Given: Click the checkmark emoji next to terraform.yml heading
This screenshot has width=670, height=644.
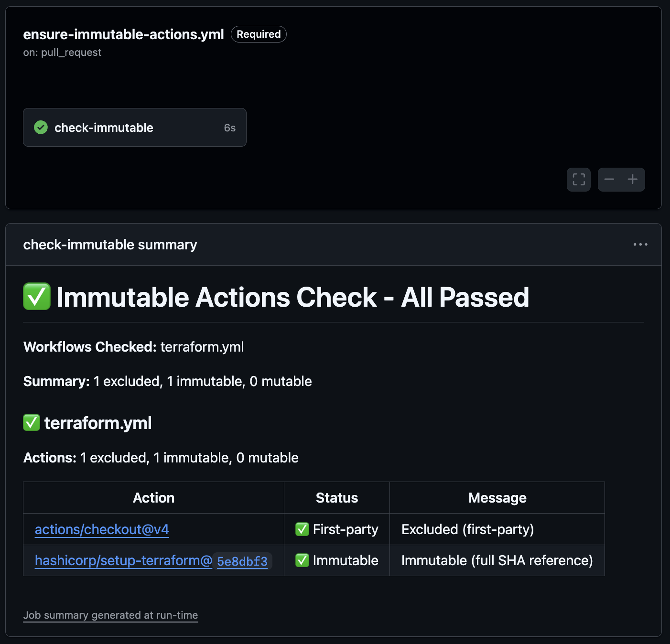Looking at the screenshot, I should coord(32,423).
